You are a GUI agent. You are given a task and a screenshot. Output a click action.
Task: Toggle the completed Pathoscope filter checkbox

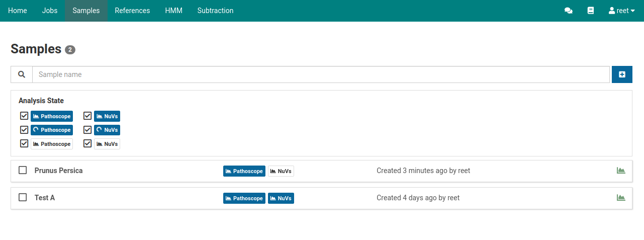[x=24, y=116]
